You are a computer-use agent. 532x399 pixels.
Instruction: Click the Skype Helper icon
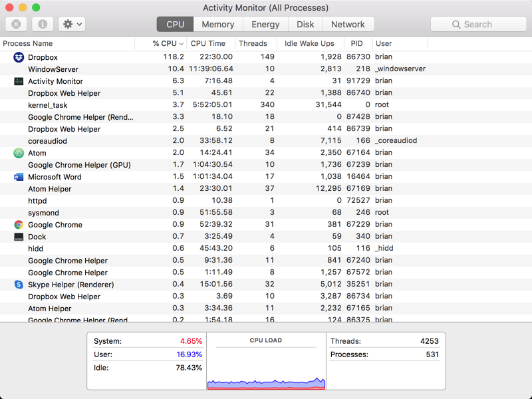(x=19, y=285)
